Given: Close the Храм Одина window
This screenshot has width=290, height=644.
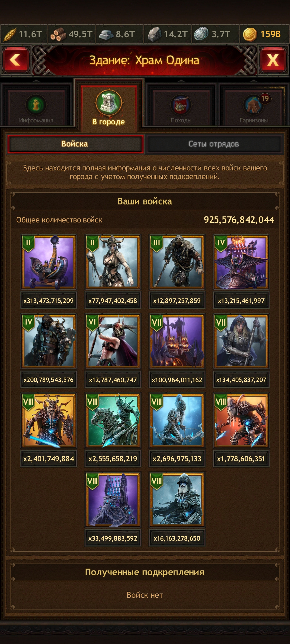Looking at the screenshot, I should tap(273, 60).
